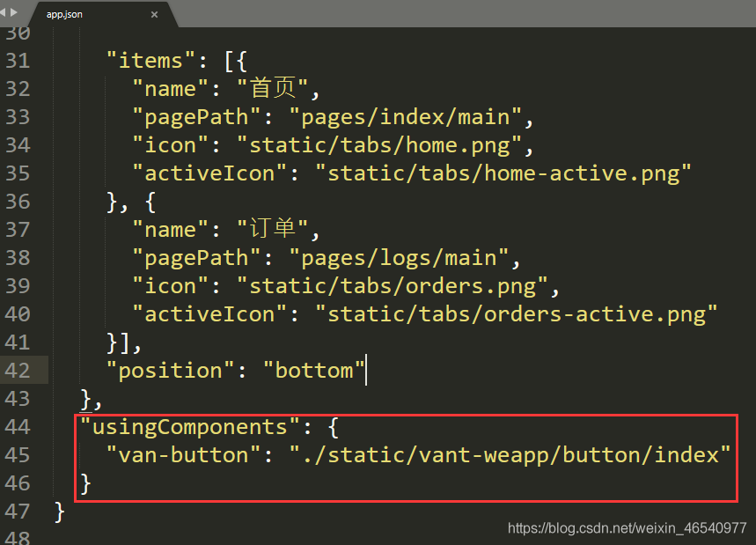Image resolution: width=756 pixels, height=545 pixels.
Task: Click line number 31 in the gutter
Action: pos(18,61)
